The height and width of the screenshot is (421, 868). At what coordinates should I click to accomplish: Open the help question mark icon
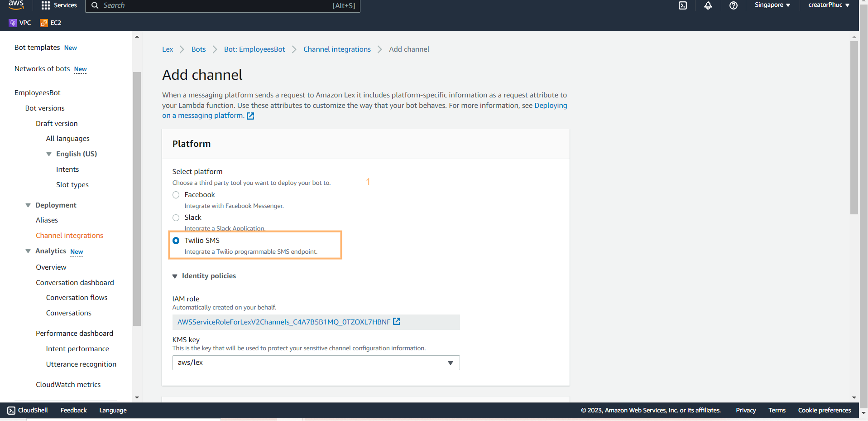[734, 5]
